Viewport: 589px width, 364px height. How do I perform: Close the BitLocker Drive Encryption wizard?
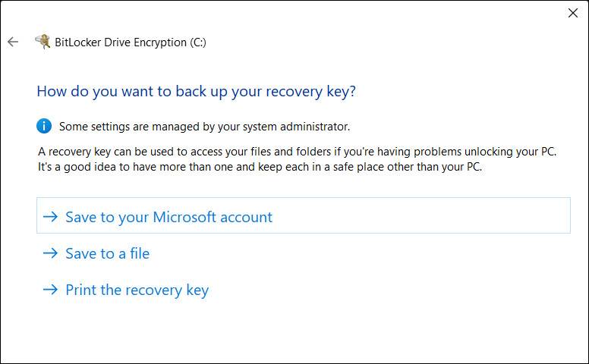(573, 13)
